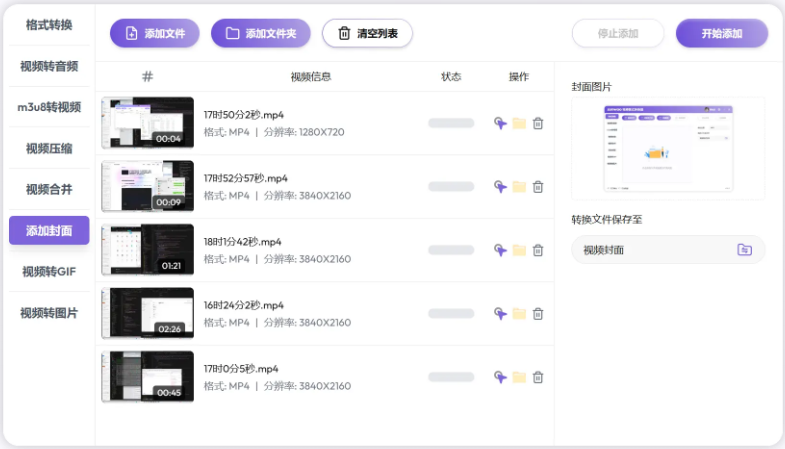This screenshot has width=785, height=449.
Task: Open output folder for 17时52分57秒.mp4
Action: 519,187
